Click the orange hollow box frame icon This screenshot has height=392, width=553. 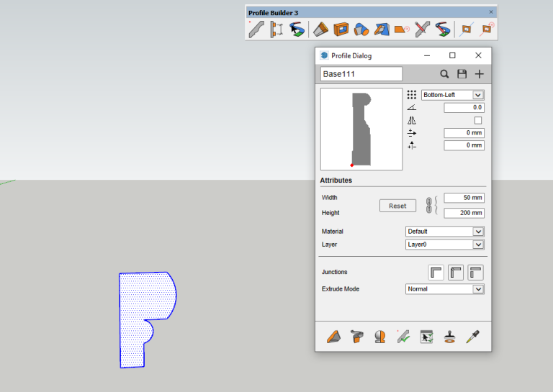coord(341,29)
